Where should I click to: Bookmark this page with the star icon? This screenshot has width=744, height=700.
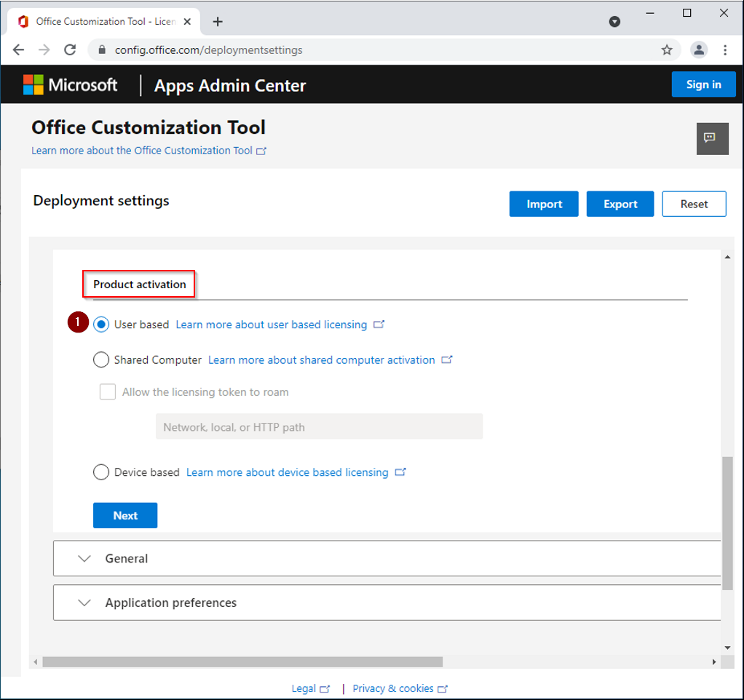(667, 49)
